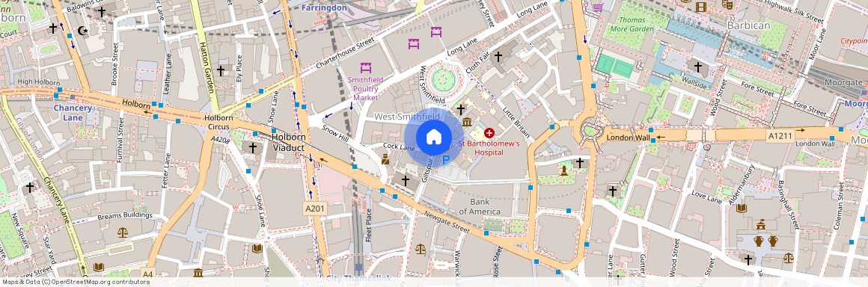Click the Hatton Garden street label
This screenshot has width=868, height=287.
206,67
